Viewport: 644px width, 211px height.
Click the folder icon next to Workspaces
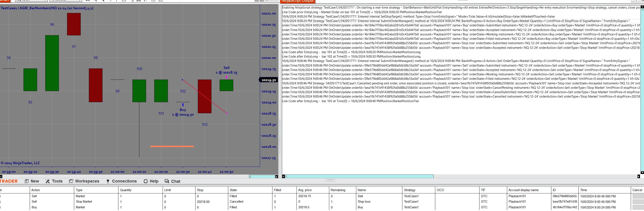(x=71, y=181)
